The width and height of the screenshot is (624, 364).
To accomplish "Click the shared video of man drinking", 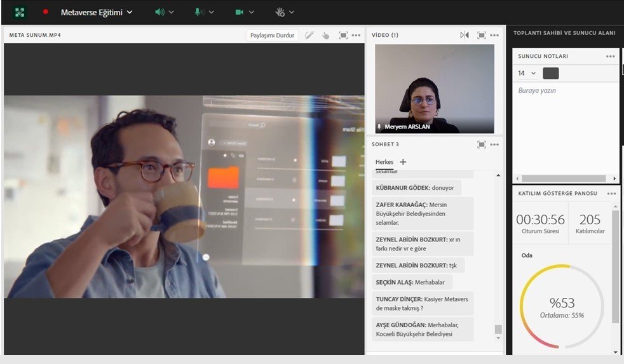I will pyautogui.click(x=184, y=196).
